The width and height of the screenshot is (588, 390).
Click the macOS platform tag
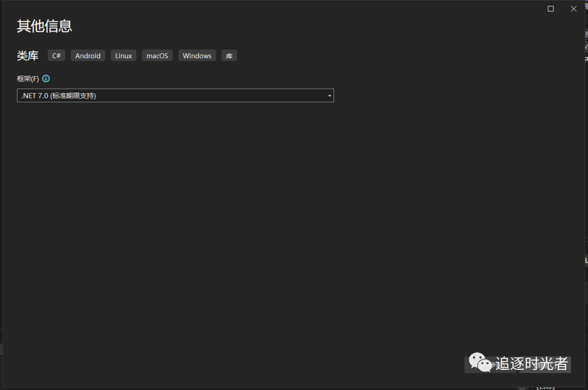pos(157,55)
